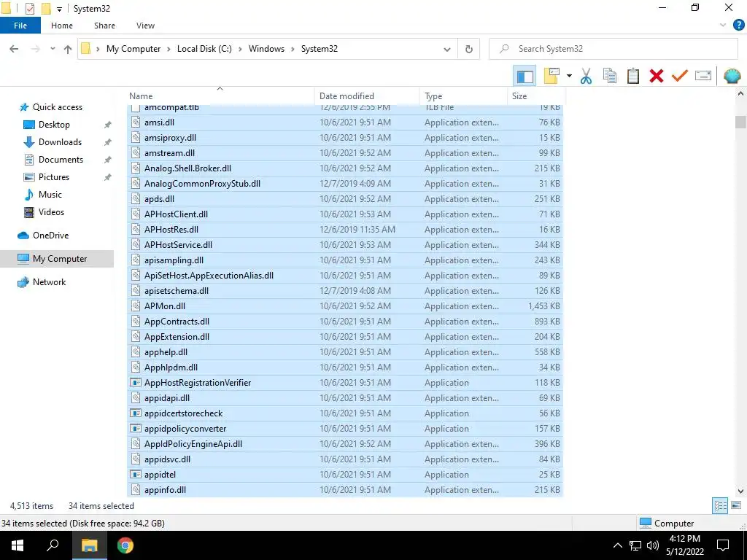Viewport: 747px width, 560px height.
Task: Select the file apphelp.dll
Action: [345, 352]
